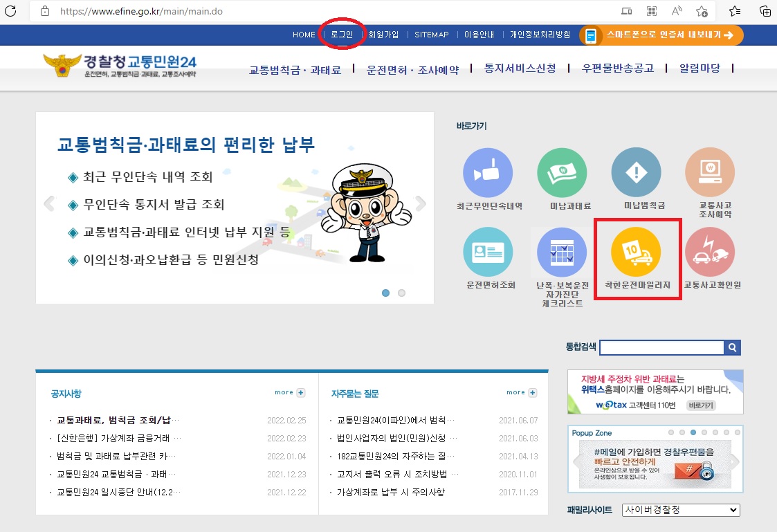Select sixth Popup Zone indicator dot
This screenshot has height=532, width=777.
(x=726, y=432)
